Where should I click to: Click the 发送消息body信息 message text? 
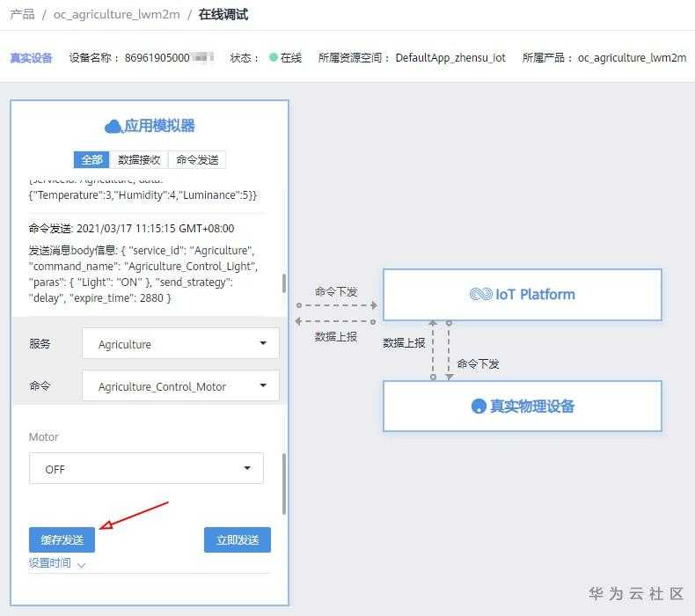coord(143,274)
